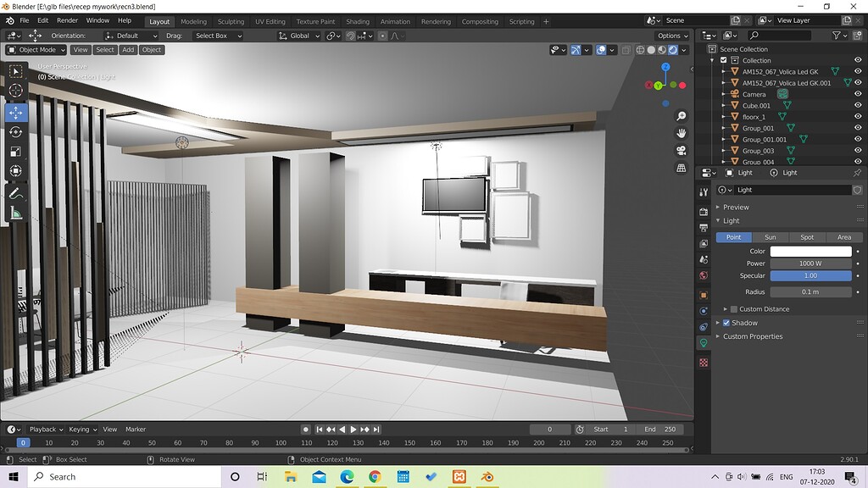The width and height of the screenshot is (868, 488).
Task: Open the Object properties tab icon
Action: (x=704, y=295)
